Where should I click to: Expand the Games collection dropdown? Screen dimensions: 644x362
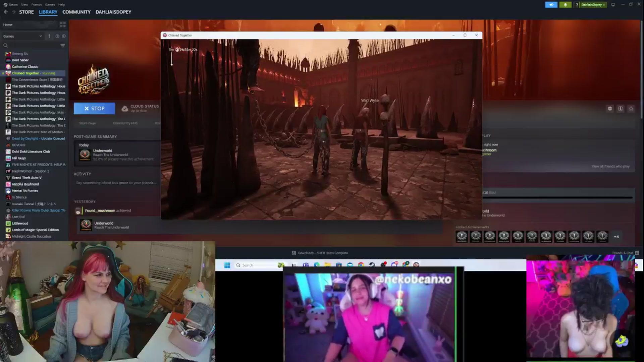[x=23, y=36]
